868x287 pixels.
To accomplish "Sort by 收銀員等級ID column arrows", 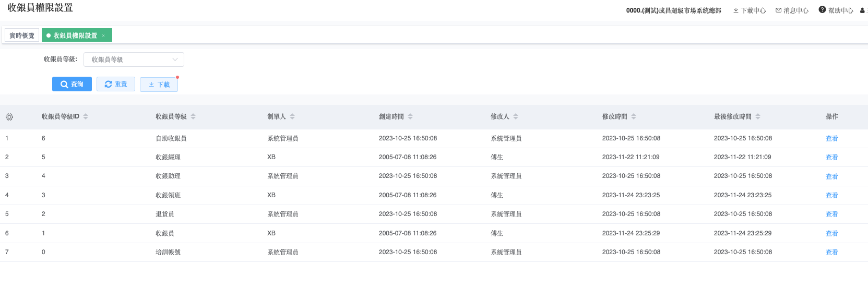I will tap(86, 116).
